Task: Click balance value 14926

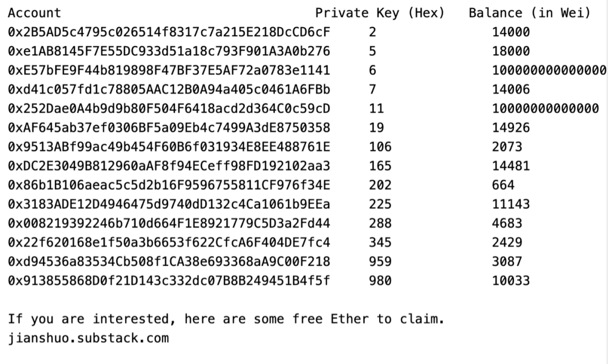Action: click(511, 128)
